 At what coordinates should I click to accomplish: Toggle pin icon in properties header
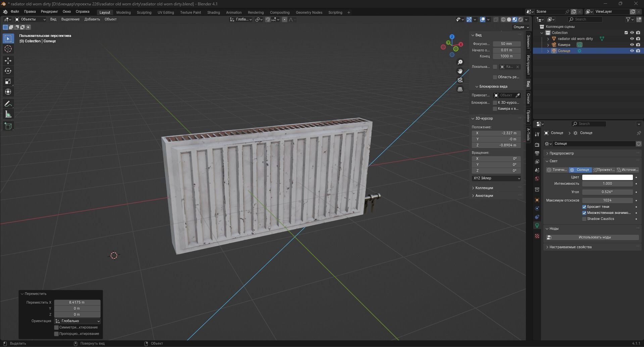pos(639,133)
